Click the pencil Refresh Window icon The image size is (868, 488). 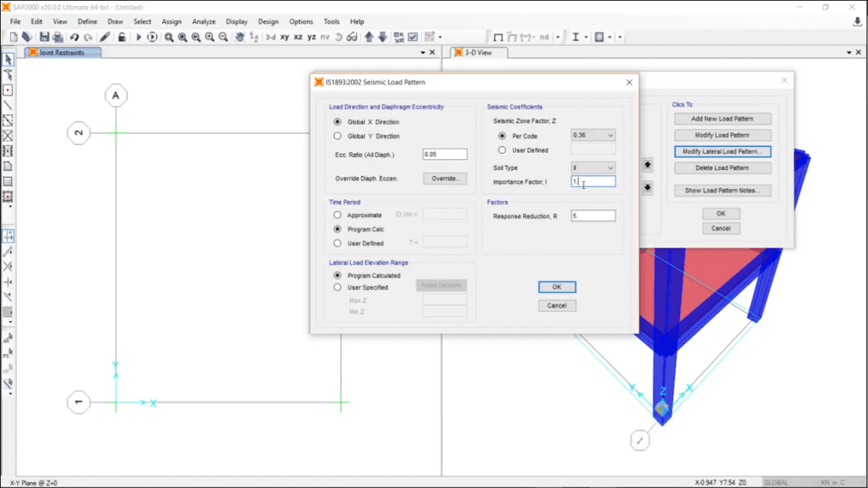(104, 37)
